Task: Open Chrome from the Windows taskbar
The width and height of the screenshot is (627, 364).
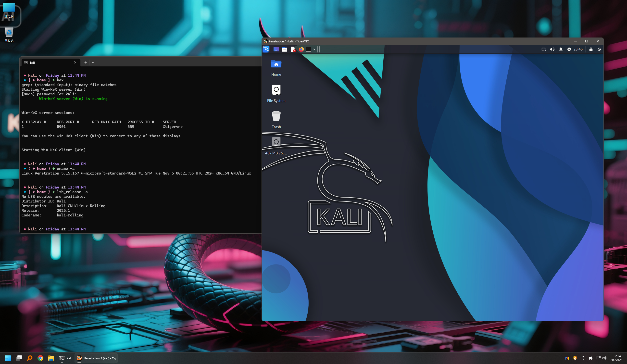Action: click(40, 358)
